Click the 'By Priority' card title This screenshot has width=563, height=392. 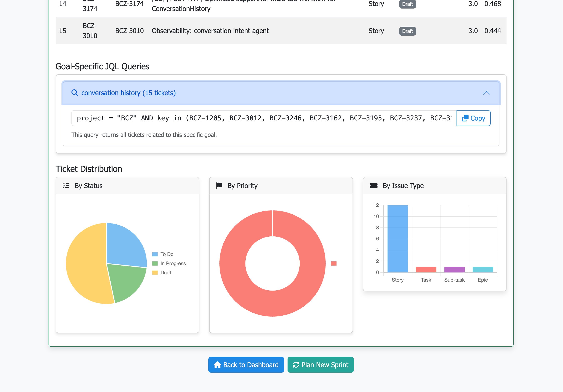[243, 186]
